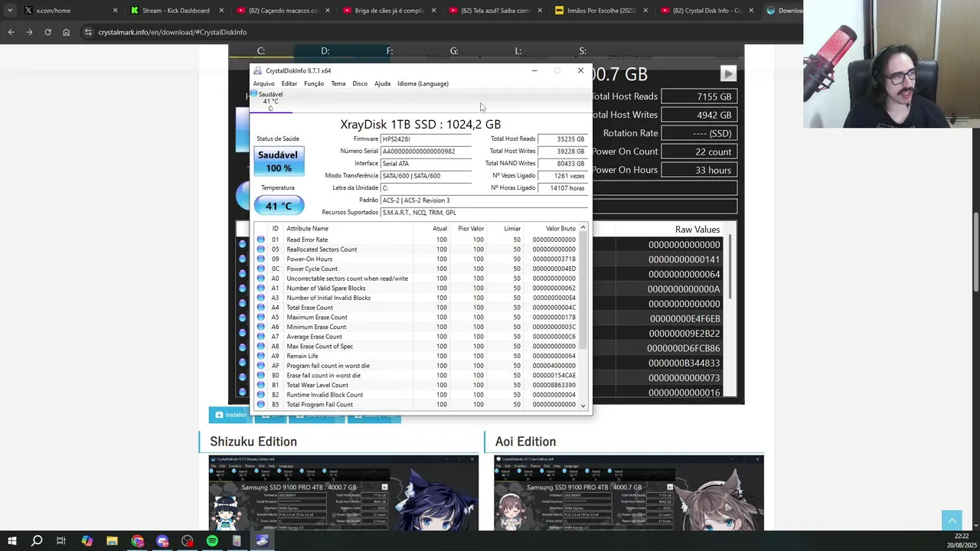Close the x.com/home tab
The image size is (980, 551).
[116, 11]
